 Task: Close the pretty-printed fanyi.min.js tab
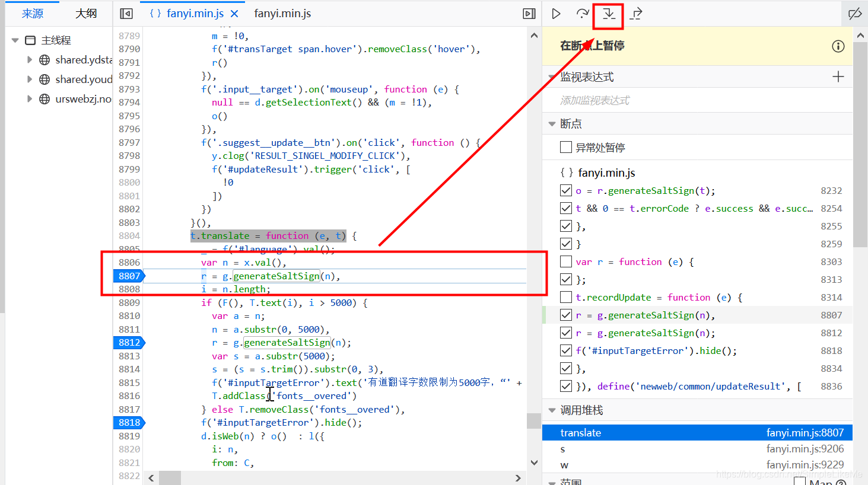pyautogui.click(x=234, y=14)
